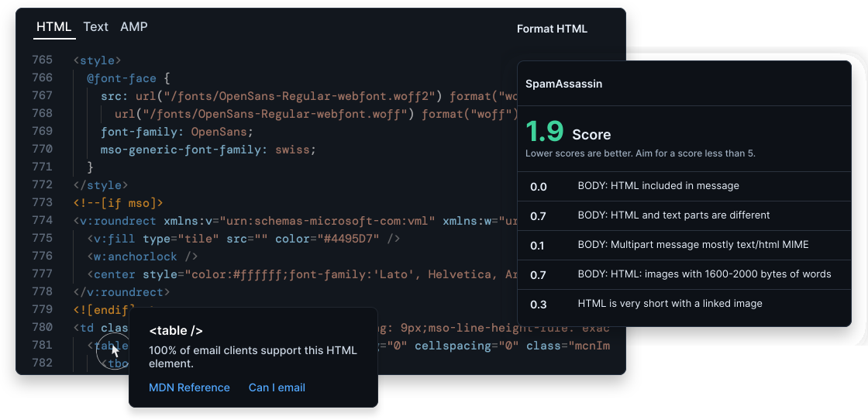Choose the 'images with 1600-2000 bytes' rule
The image size is (868, 420).
[x=704, y=274]
